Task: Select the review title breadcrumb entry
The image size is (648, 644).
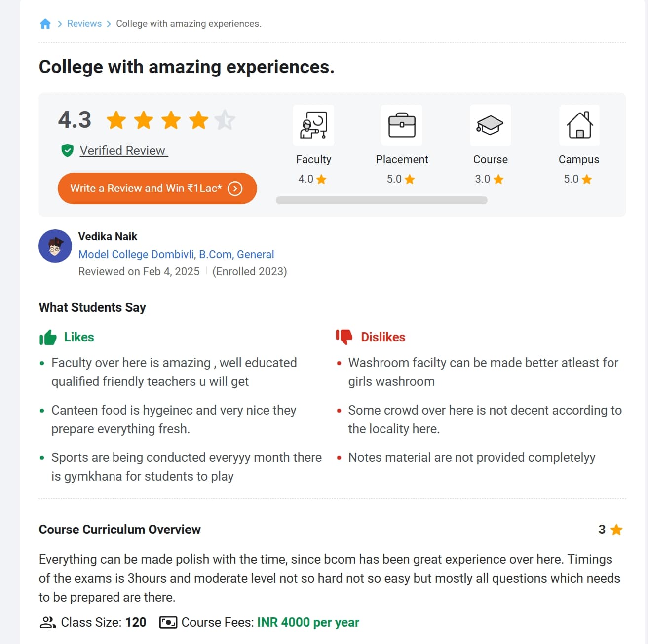Action: coord(188,23)
